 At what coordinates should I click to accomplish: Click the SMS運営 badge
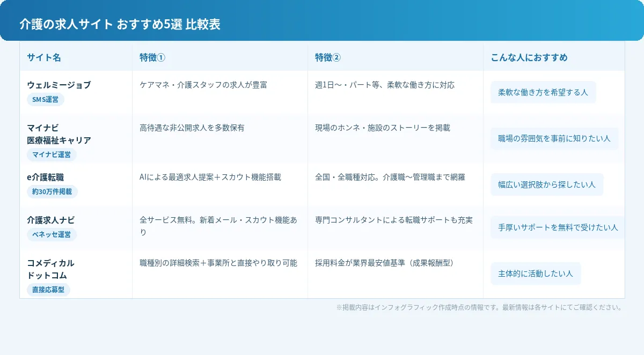[x=46, y=99]
